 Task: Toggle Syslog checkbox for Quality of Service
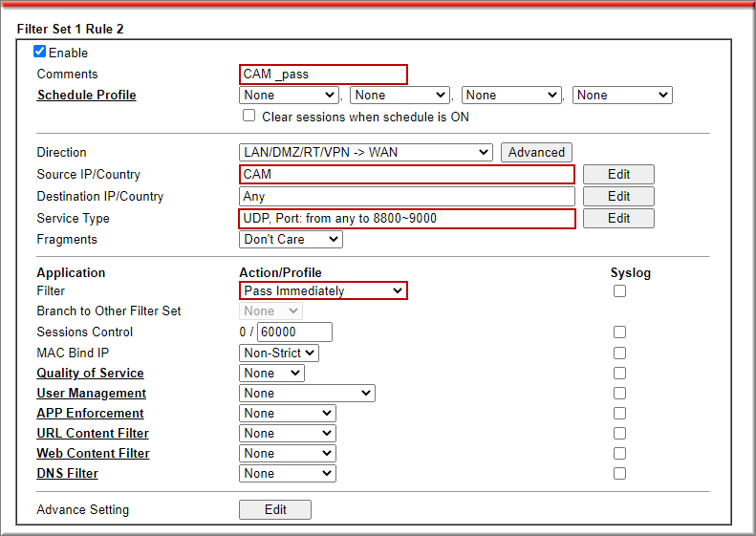click(619, 374)
